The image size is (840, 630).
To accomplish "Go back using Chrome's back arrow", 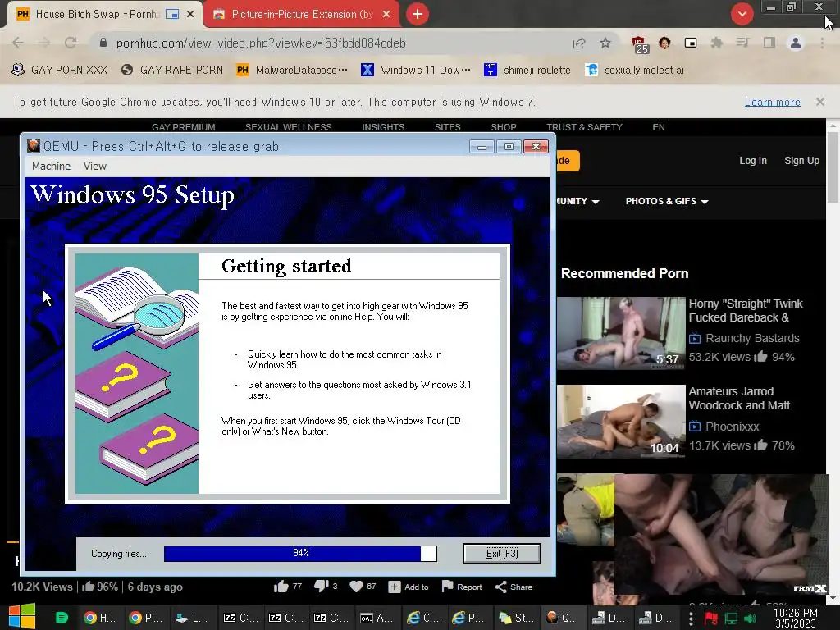I will coord(18,43).
